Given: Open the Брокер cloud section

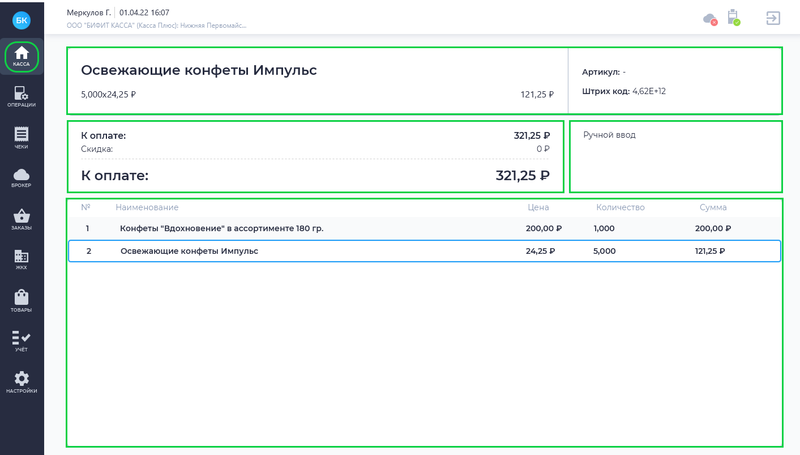Looking at the screenshot, I should (x=21, y=178).
